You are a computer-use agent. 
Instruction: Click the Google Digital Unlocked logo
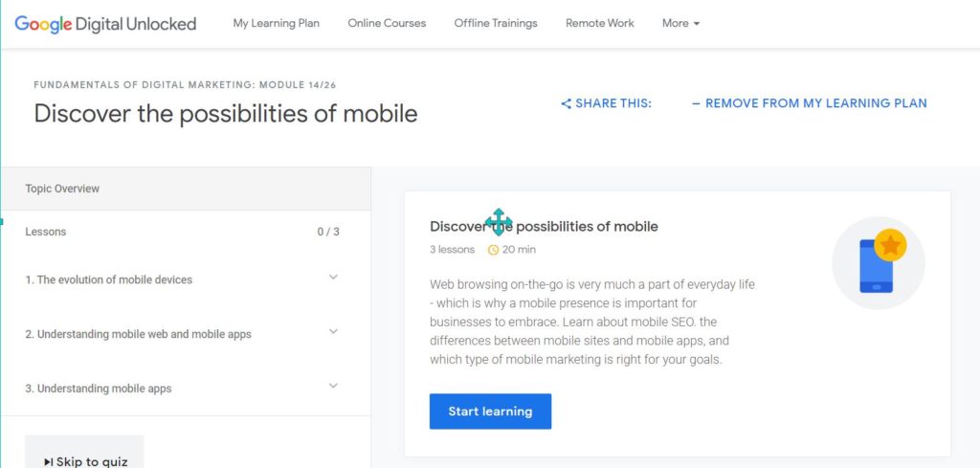tap(105, 24)
